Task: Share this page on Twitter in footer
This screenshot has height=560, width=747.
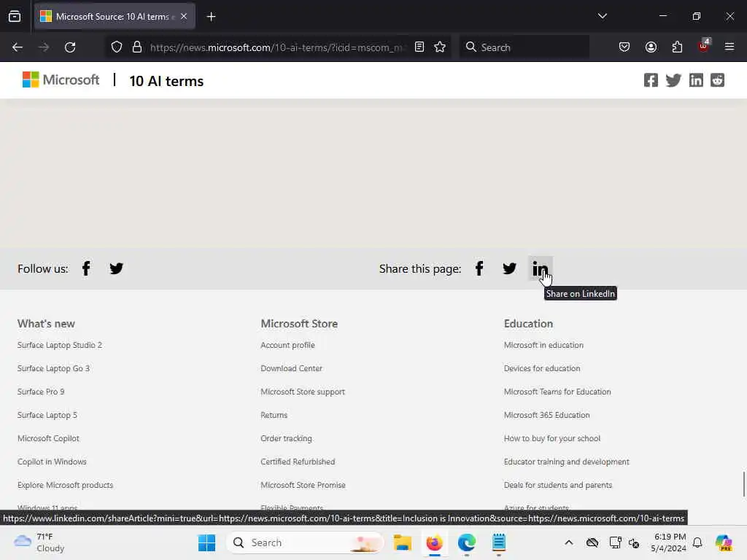Action: pos(509,268)
